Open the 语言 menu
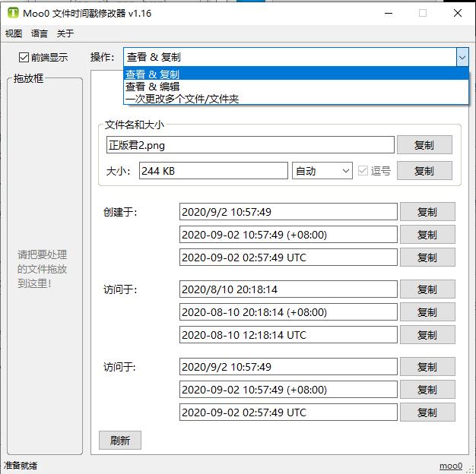 40,33
